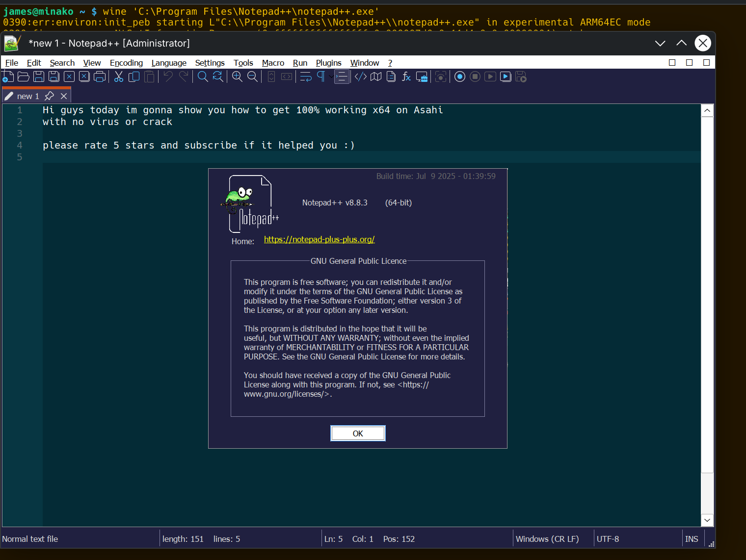Toggle Word Wrap in toolbar
746x560 pixels.
click(x=306, y=76)
